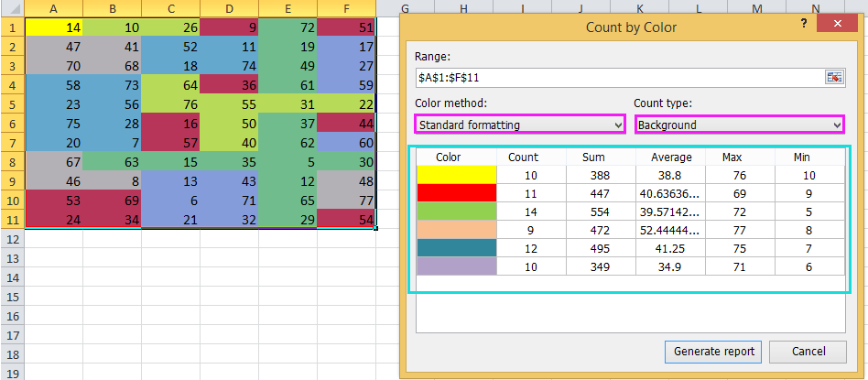Click the select-all corner of the worksheet
Image resolution: width=868 pixels, height=380 pixels.
point(11,9)
